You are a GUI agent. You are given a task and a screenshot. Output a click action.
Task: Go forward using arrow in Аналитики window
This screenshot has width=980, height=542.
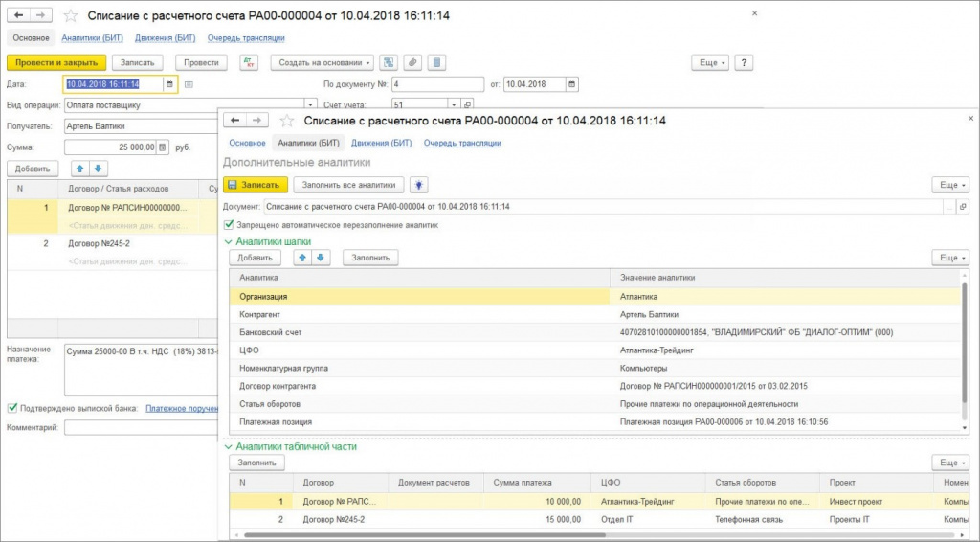[256, 120]
